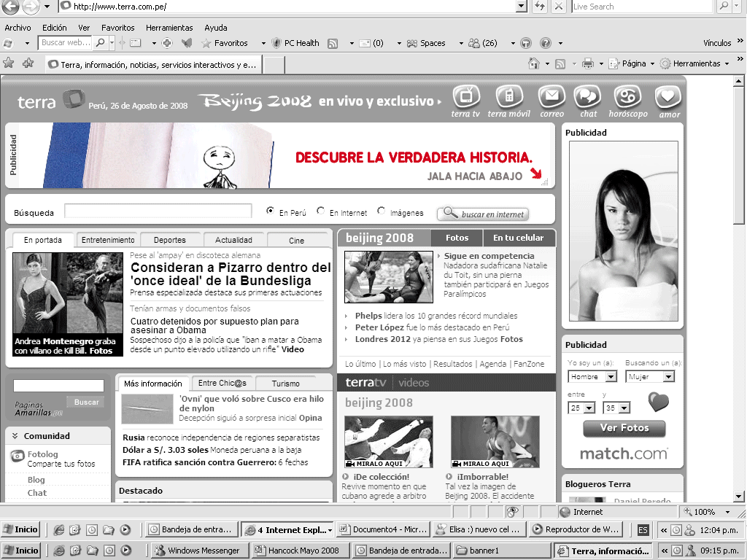The height and width of the screenshot is (560, 747).
Task: Select the En tu celular tab
Action: [x=519, y=238]
